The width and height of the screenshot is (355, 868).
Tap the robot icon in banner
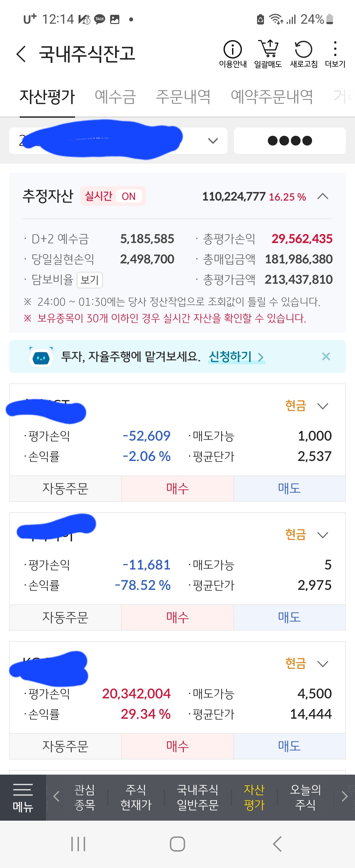click(x=41, y=356)
